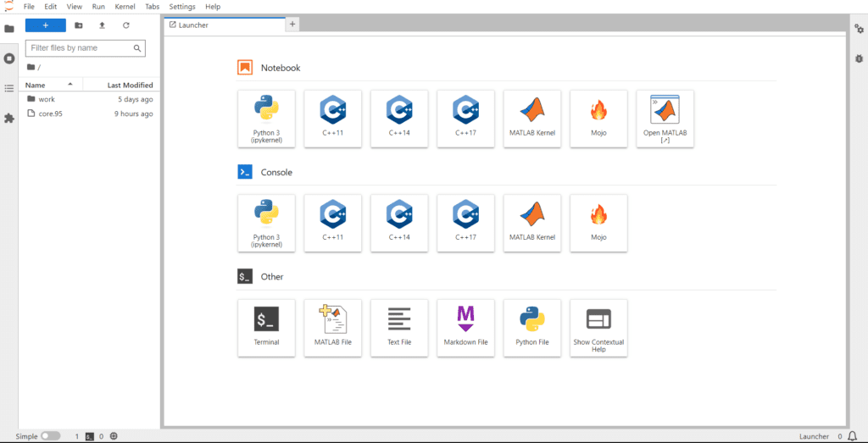868x443 pixels.
Task: Open the Tabs menu
Action: (x=152, y=7)
